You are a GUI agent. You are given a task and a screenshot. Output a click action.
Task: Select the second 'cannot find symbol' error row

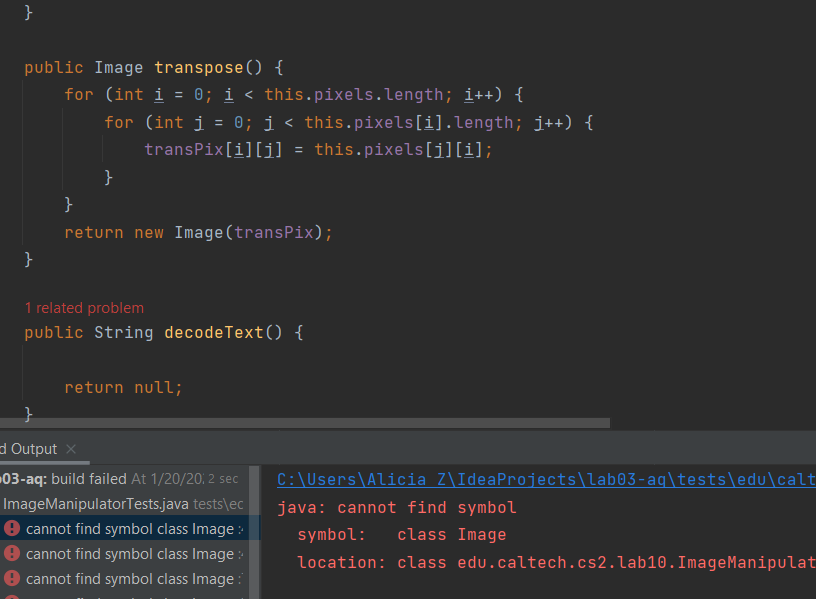[130, 553]
